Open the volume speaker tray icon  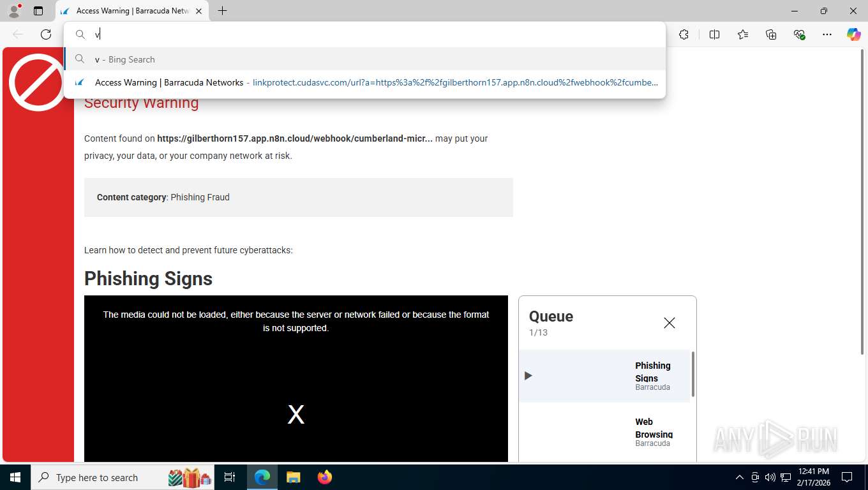(770, 477)
